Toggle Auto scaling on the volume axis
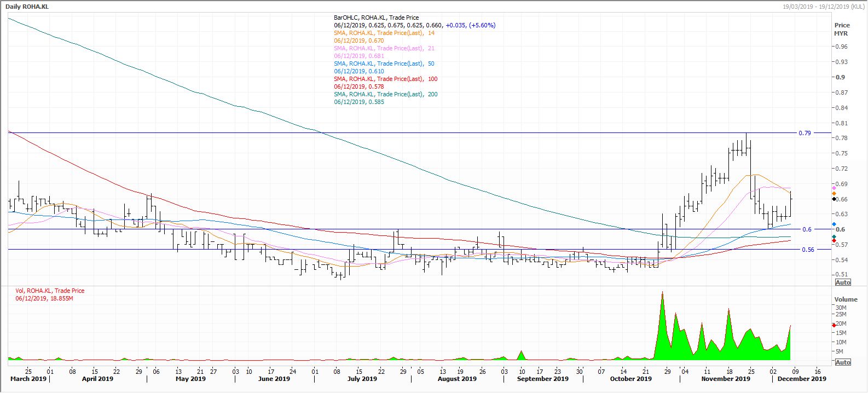868x393 pixels. (843, 362)
